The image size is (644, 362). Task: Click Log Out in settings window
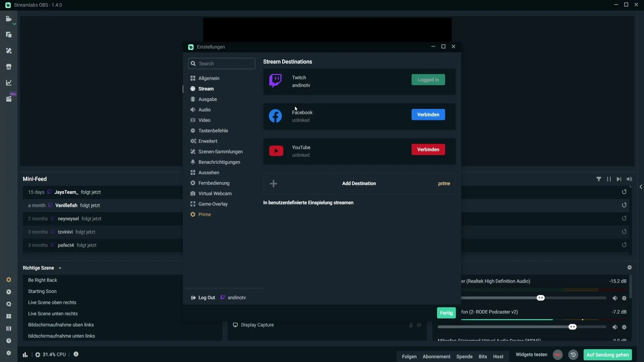pos(203,298)
